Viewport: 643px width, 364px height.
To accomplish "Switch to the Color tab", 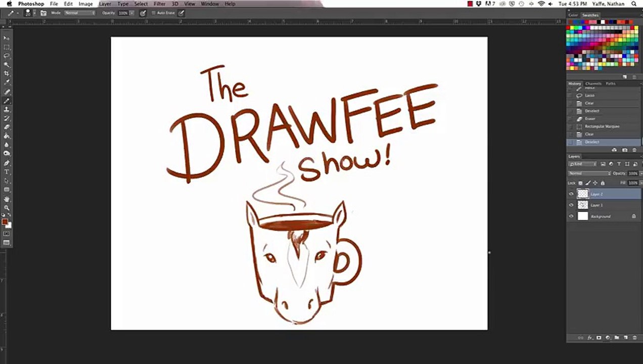I will click(573, 15).
